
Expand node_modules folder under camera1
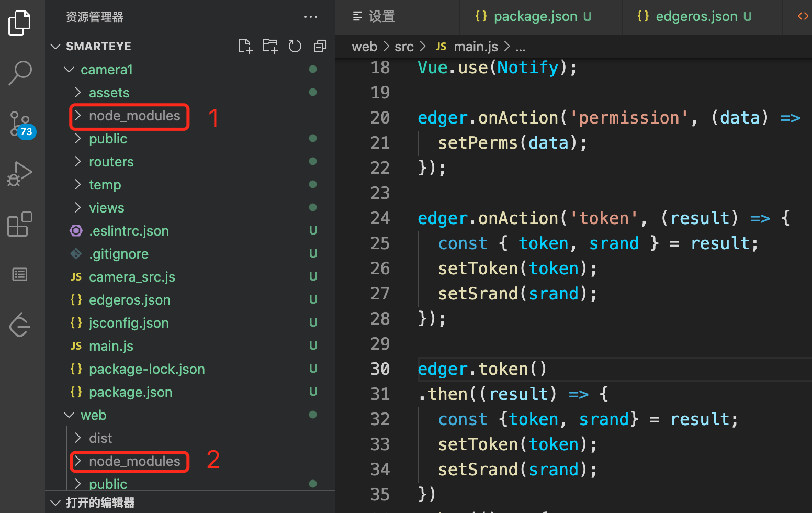click(x=78, y=115)
